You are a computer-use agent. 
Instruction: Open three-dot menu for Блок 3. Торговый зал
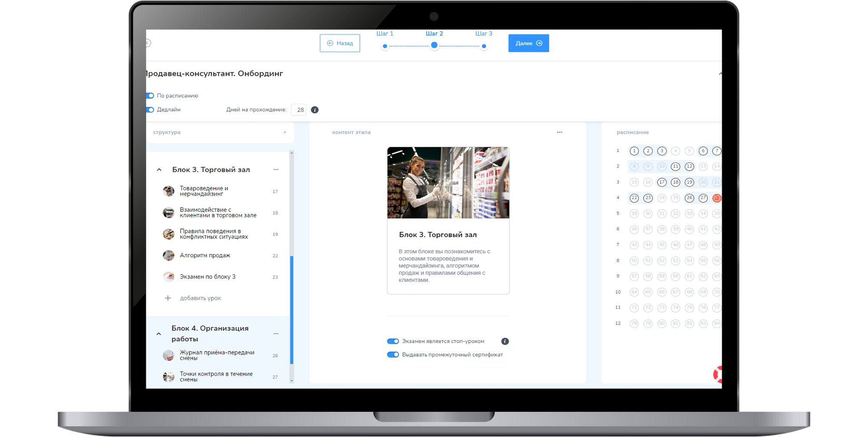coord(276,169)
